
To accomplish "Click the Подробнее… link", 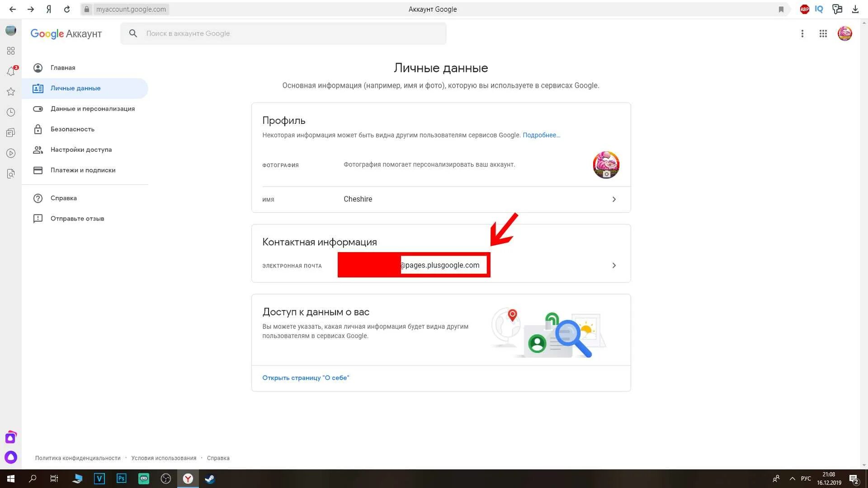I will (x=541, y=135).
